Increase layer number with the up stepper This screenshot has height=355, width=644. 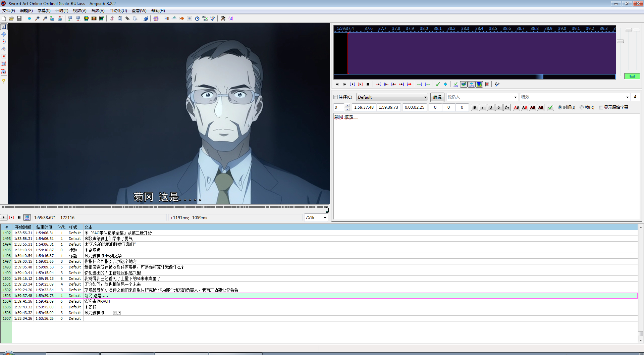[x=347, y=106]
